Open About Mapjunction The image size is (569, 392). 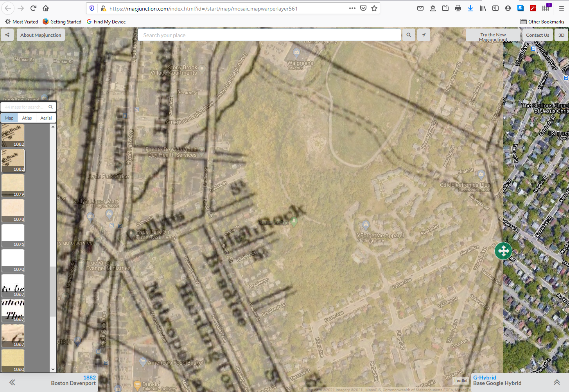click(x=41, y=35)
